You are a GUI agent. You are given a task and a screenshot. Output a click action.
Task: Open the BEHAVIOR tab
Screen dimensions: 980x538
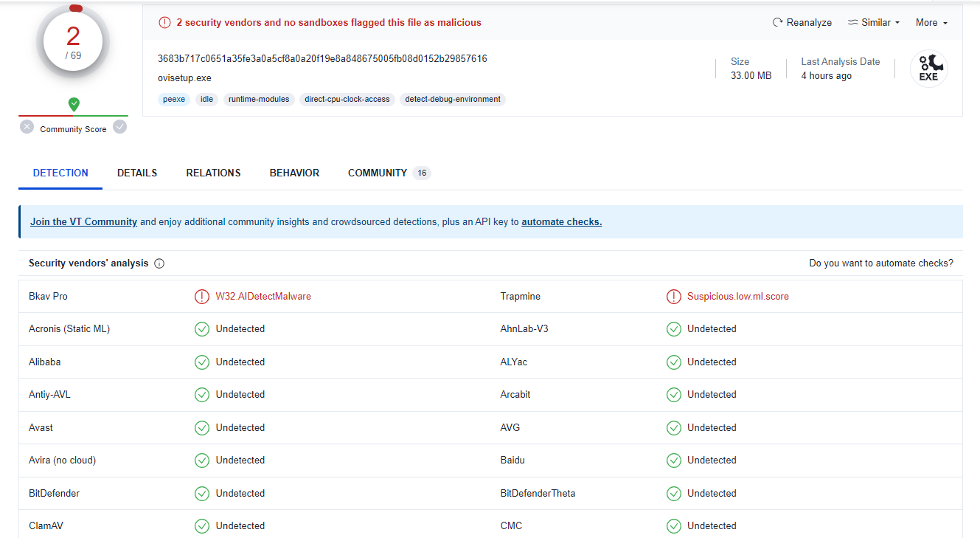click(294, 173)
